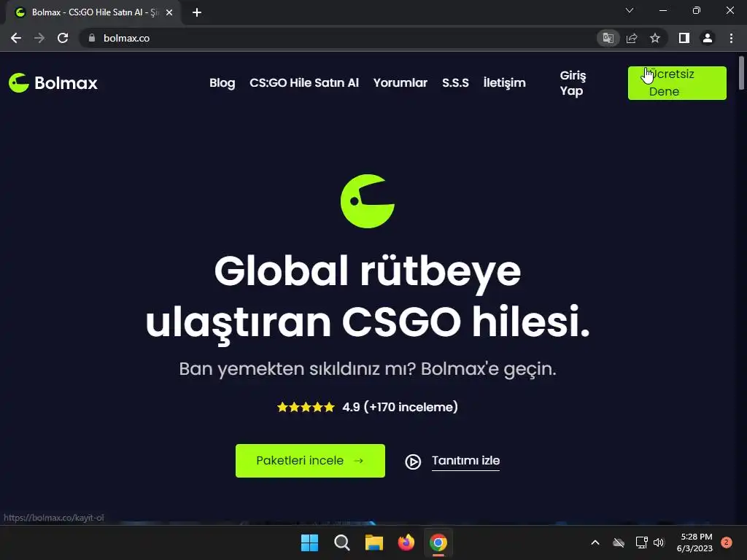Click Paketleri incele button

click(310, 461)
